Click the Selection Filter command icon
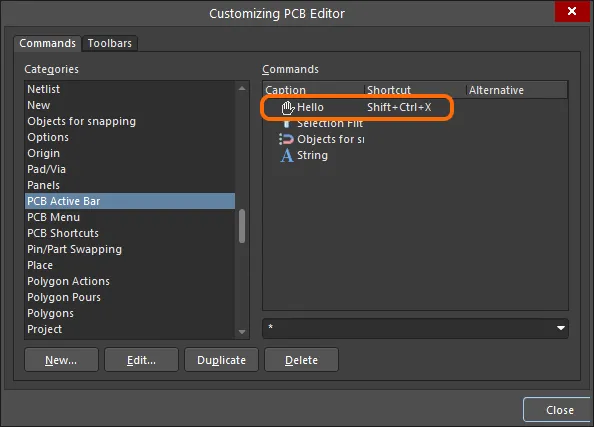Viewport: 594px width, 427px height. click(x=287, y=124)
